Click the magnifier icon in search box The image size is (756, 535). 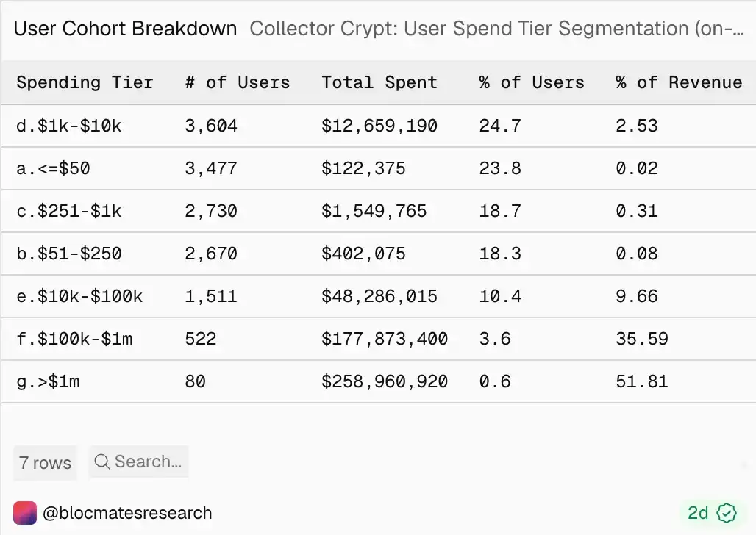click(x=101, y=462)
